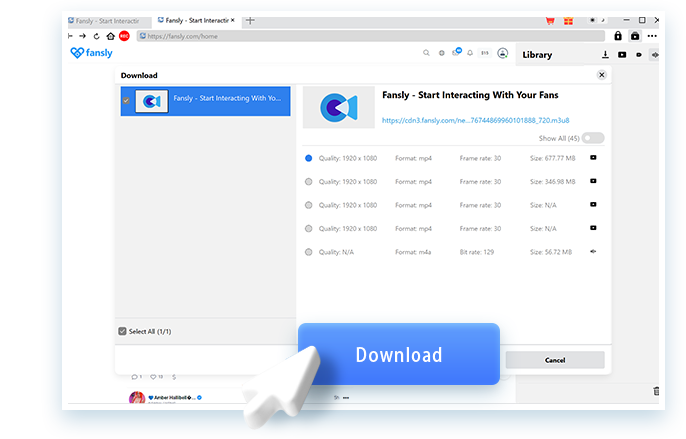Open Fansly messages icon with blue badge

coord(457,52)
